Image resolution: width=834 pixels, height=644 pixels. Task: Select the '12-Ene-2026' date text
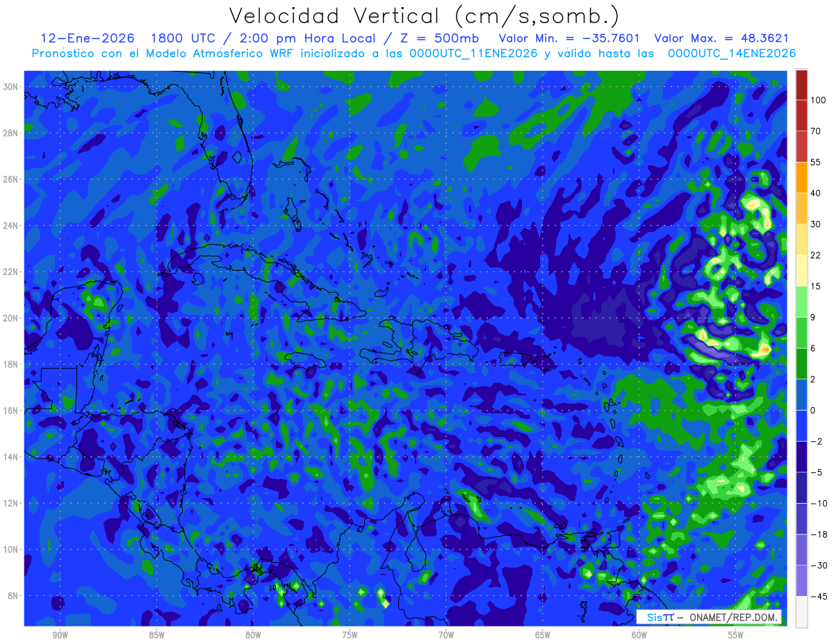point(88,38)
